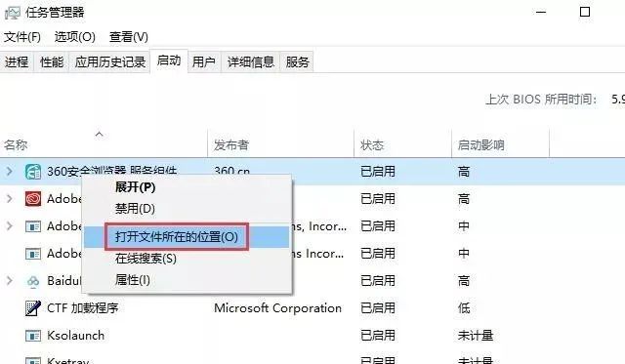The height and width of the screenshot is (364, 625).
Task: Select the Ksolaunch row name
Action: coord(76,336)
